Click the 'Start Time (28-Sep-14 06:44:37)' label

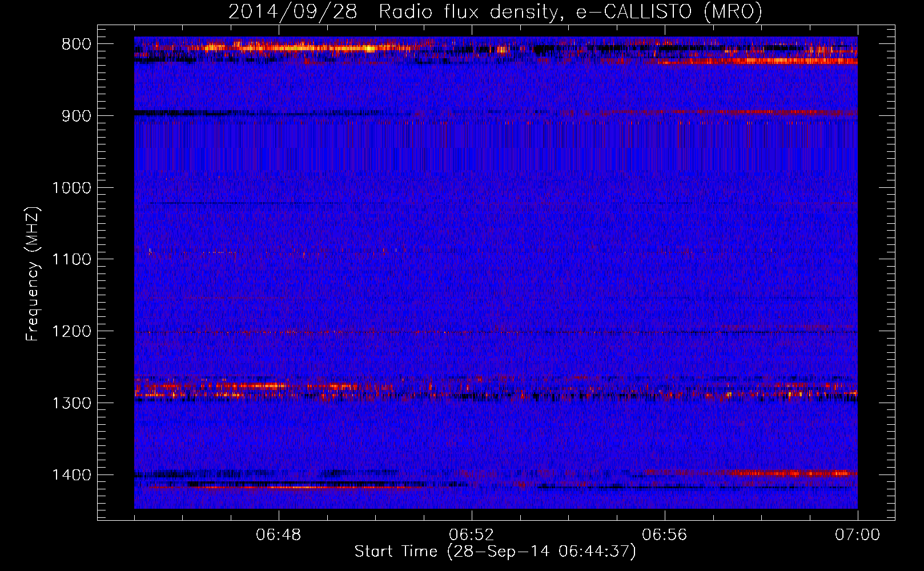(x=495, y=552)
